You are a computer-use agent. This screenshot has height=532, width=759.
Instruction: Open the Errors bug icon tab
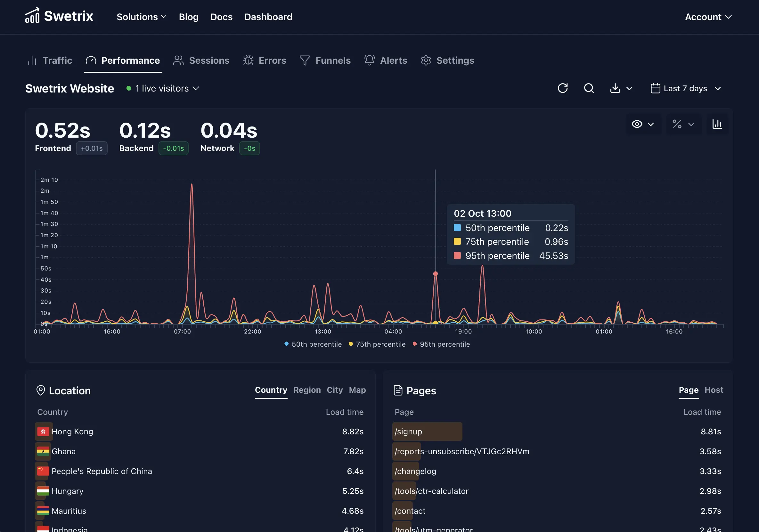(x=265, y=60)
